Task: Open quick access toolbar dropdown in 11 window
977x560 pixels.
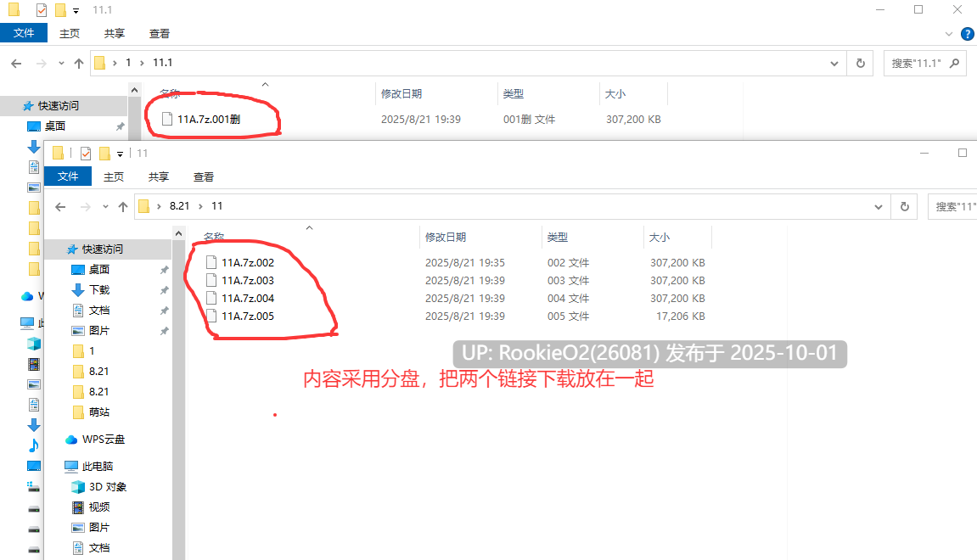Action: point(121,154)
